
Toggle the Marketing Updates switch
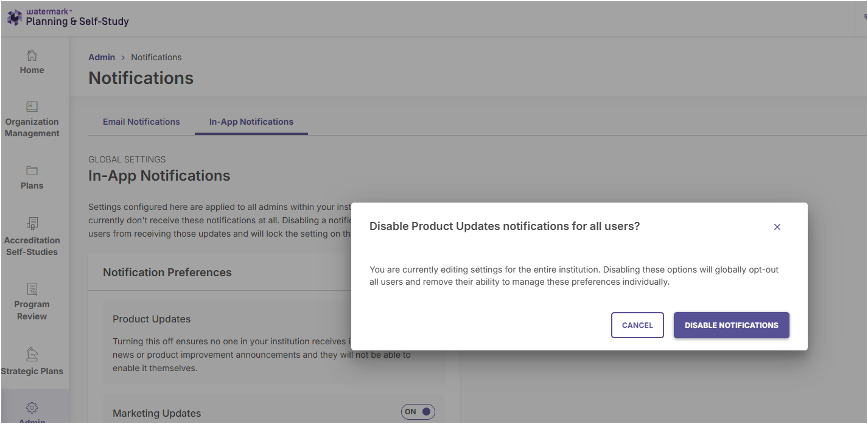[418, 412]
